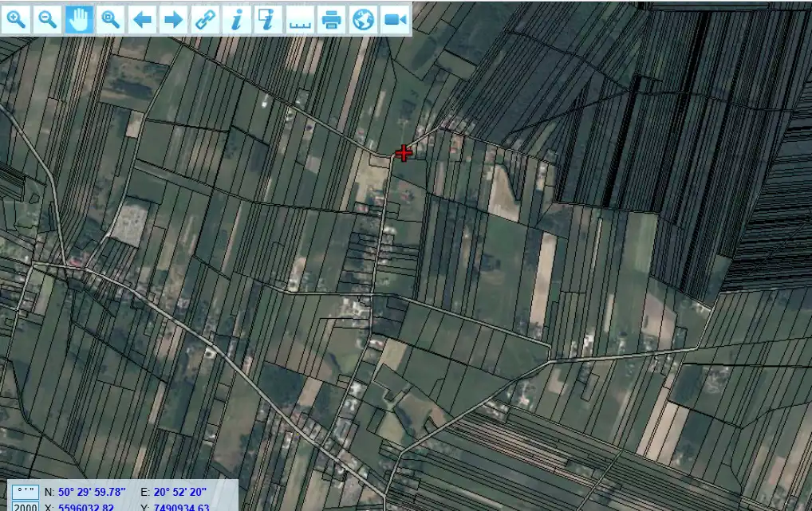Activate the ruler measure tool
Image resolution: width=812 pixels, height=511 pixels.
click(299, 20)
